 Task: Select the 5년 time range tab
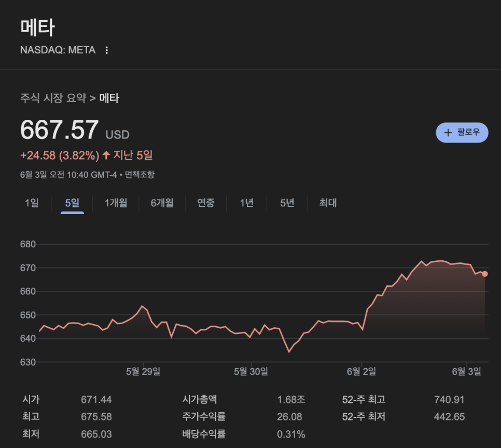(x=287, y=203)
